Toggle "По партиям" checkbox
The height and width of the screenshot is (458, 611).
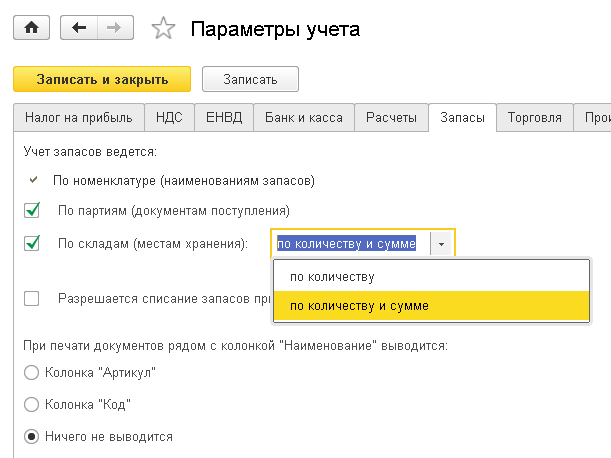pyautogui.click(x=32, y=210)
